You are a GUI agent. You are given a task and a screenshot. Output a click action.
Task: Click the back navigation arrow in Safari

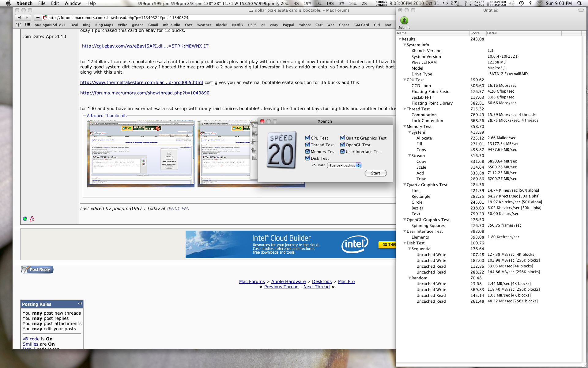coord(19,17)
